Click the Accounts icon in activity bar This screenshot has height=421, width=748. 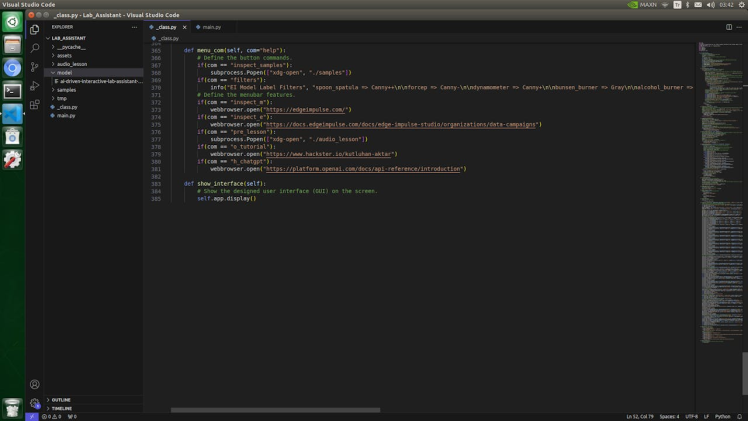click(x=34, y=384)
